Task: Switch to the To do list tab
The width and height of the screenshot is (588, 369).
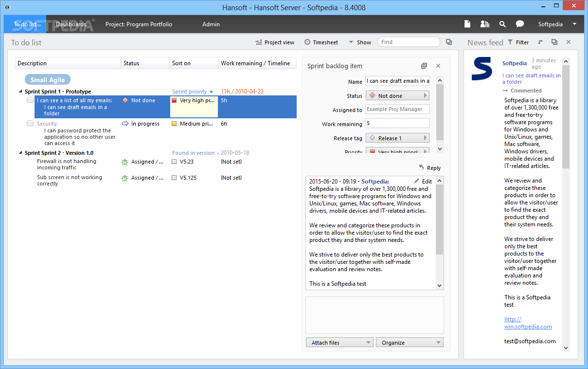Action: coord(25,24)
